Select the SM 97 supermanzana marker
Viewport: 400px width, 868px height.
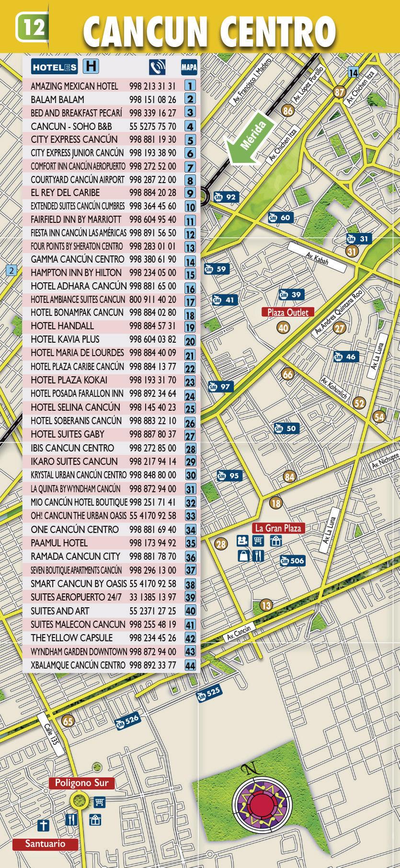[220, 387]
